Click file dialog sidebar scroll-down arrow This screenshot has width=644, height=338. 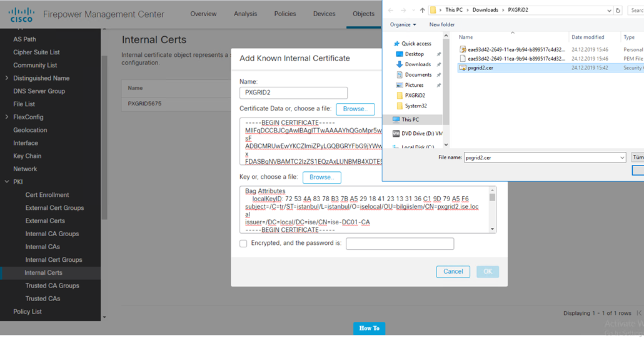[446, 145]
